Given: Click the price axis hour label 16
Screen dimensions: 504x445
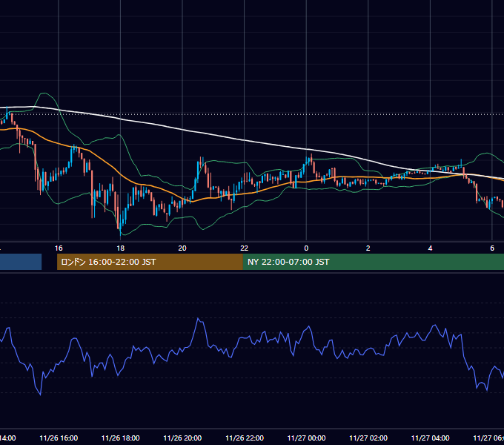Looking at the screenshot, I should (59, 248).
